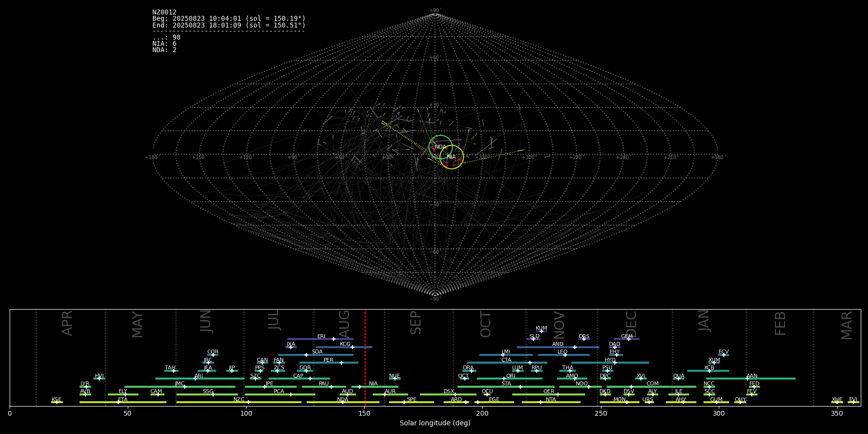
Task: Click the MAR month label
Action: [x=847, y=325]
